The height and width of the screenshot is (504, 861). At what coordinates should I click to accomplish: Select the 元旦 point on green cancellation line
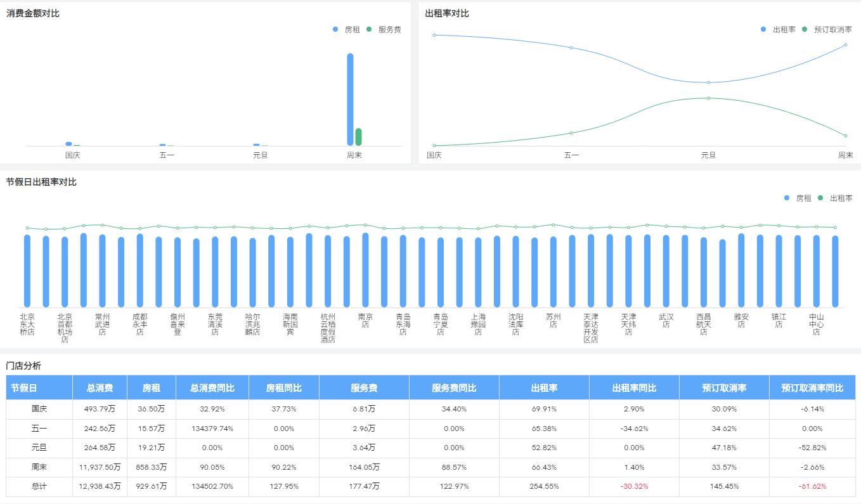click(x=708, y=98)
